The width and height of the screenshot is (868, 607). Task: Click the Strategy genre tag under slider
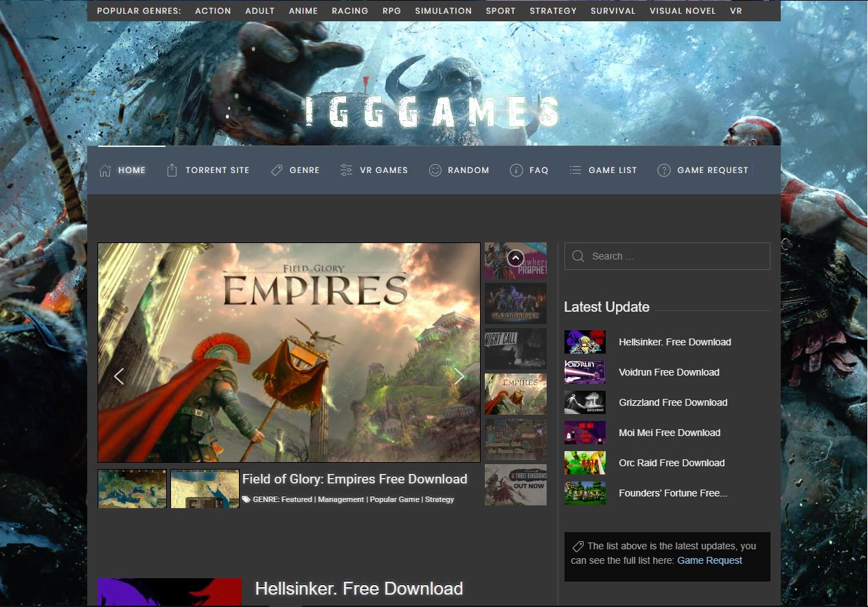(439, 500)
